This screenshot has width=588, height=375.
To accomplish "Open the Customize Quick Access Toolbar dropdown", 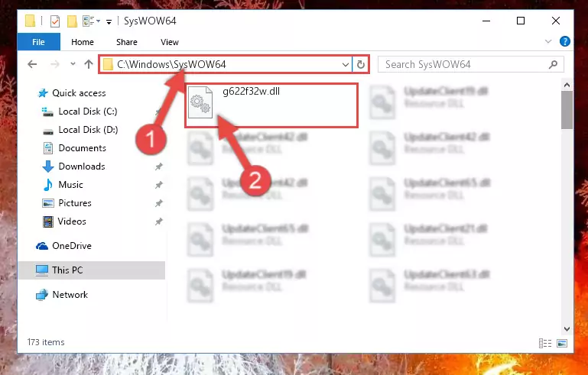I will click(109, 21).
